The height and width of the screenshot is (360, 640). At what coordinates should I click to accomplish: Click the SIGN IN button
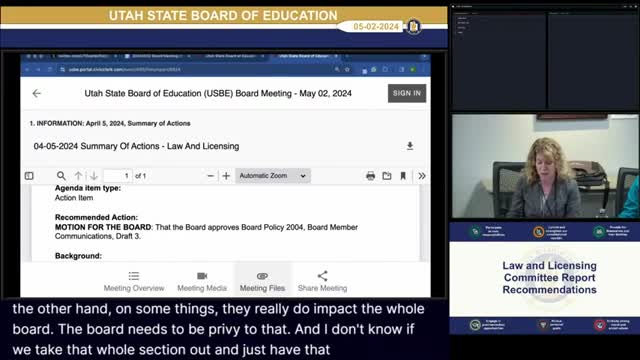click(407, 93)
